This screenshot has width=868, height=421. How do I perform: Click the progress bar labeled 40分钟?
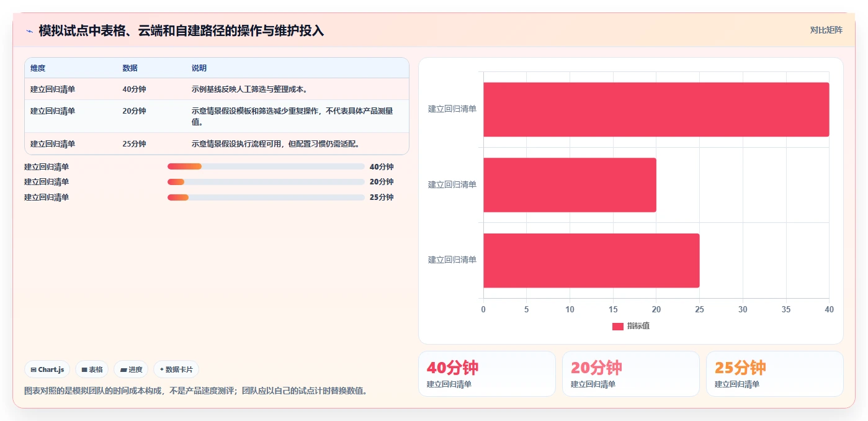266,166
